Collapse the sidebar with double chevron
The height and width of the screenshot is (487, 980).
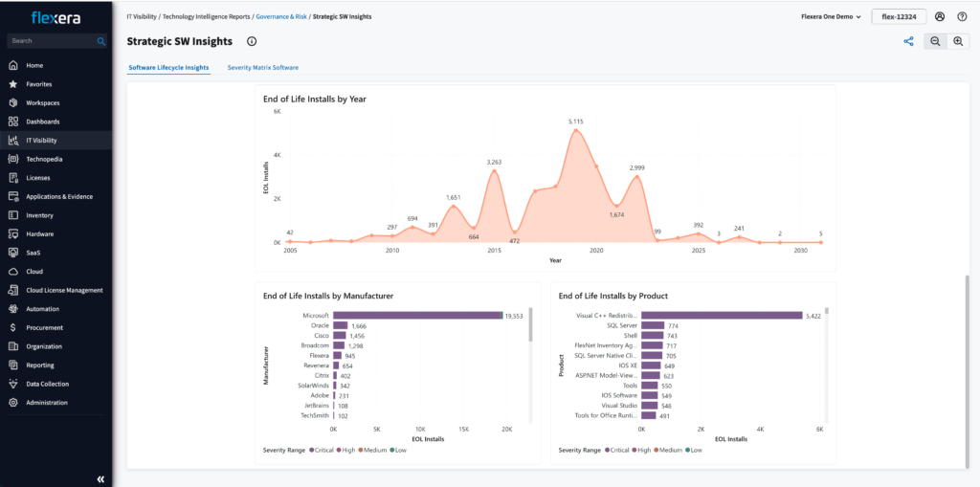click(100, 478)
